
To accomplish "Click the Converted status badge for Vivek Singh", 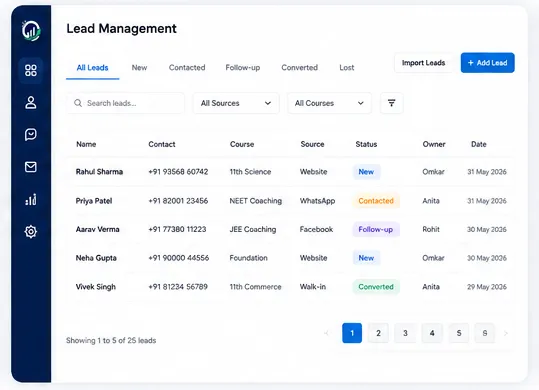I will pyautogui.click(x=376, y=287).
